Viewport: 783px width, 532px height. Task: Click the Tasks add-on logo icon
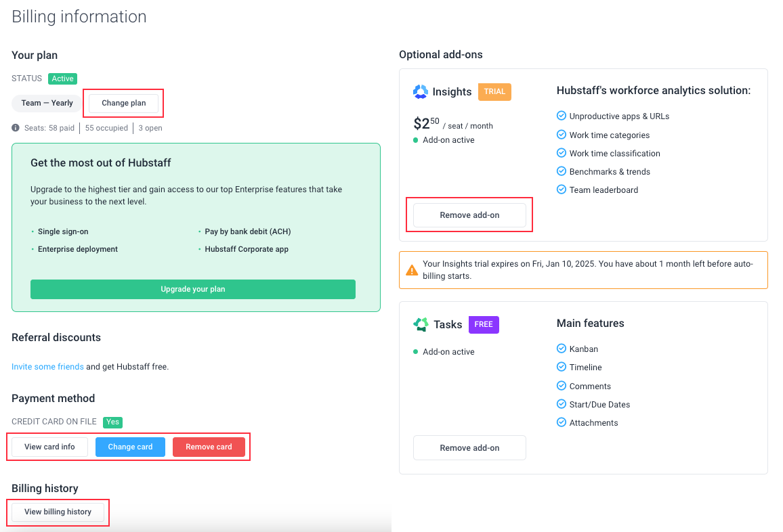point(421,324)
